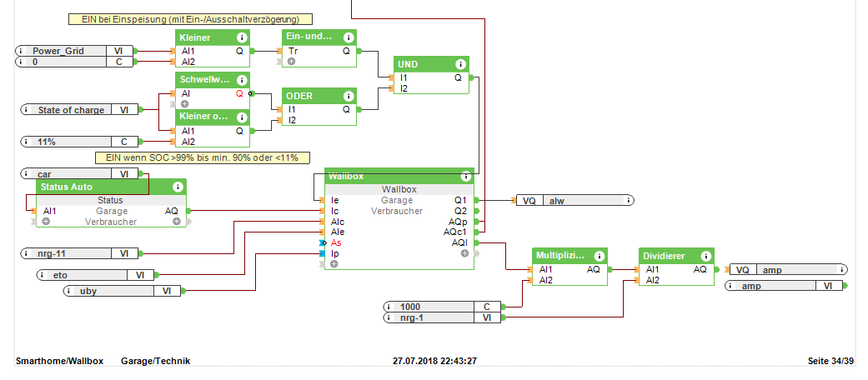Select the State of charge input
The image size is (868, 380).
pos(80,109)
